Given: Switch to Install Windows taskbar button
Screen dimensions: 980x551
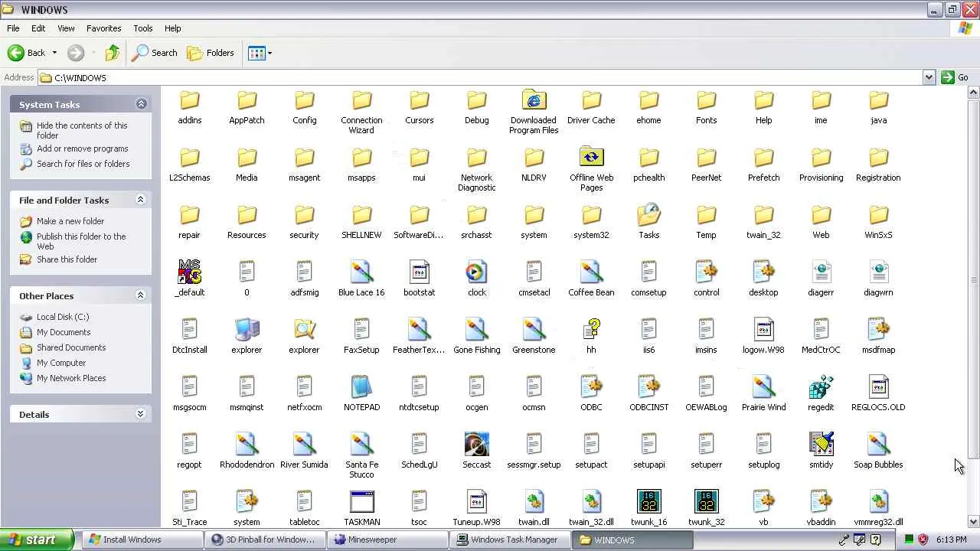Looking at the screenshot, I should pos(143,540).
